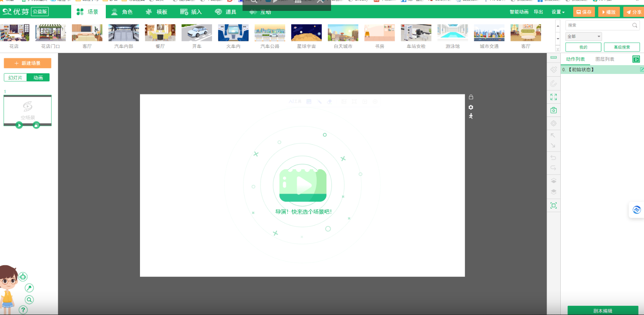The image size is (644, 315).
Task: Click the robot assistant icon
Action: [23, 276]
